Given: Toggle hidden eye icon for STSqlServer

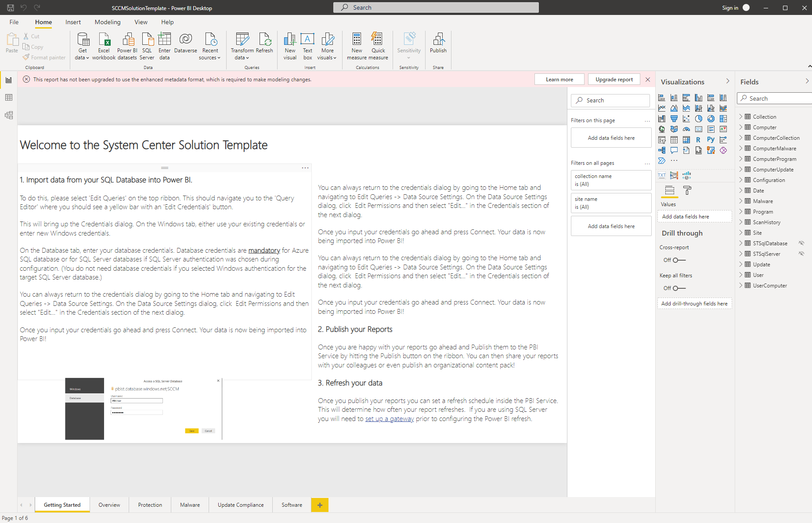Looking at the screenshot, I should tap(801, 254).
